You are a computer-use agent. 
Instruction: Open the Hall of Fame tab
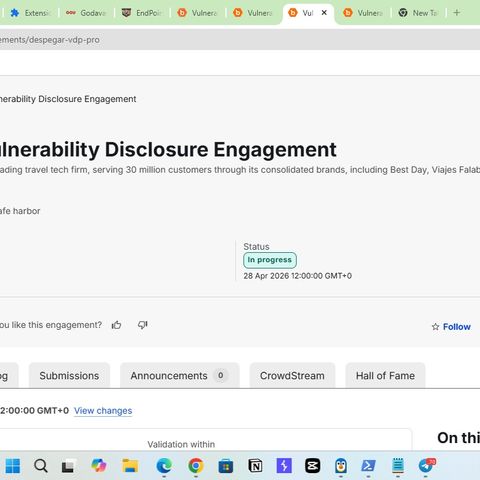[x=385, y=376]
